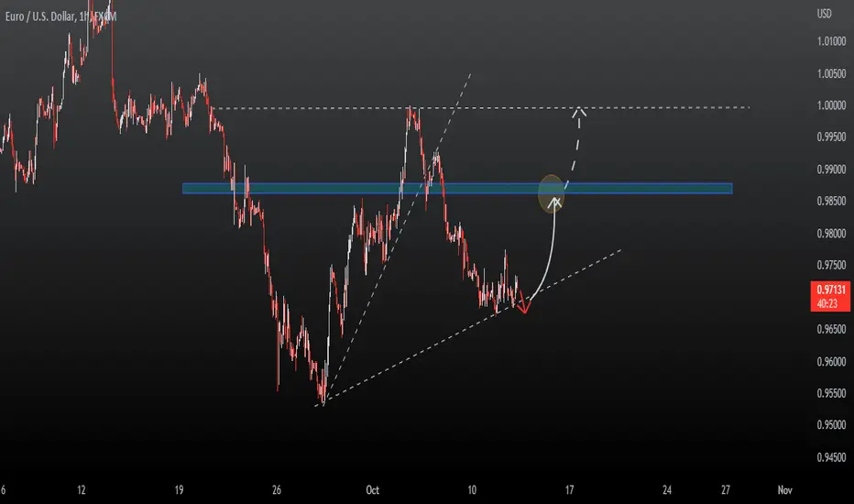The width and height of the screenshot is (854, 504).
Task: Click the 0.97500 price axis label
Action: click(x=831, y=265)
